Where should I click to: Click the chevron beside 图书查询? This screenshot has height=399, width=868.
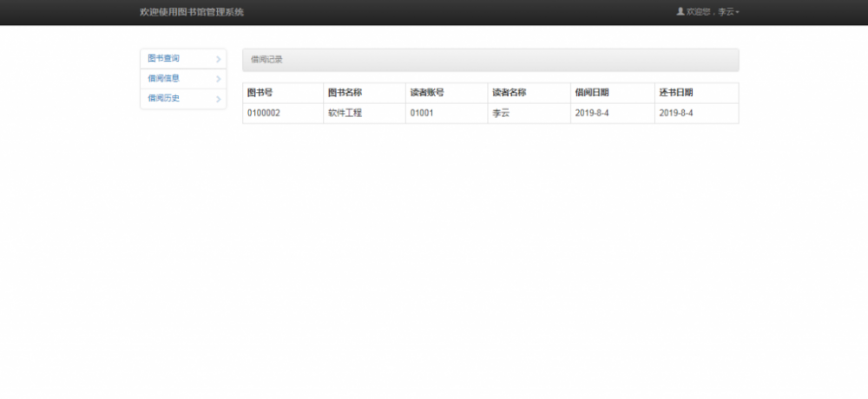coord(219,59)
